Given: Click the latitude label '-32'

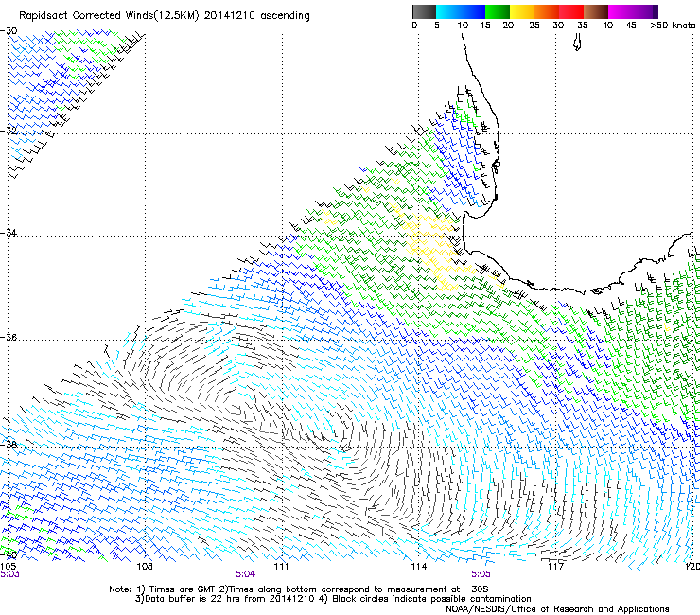Looking at the screenshot, I should (x=9, y=131).
